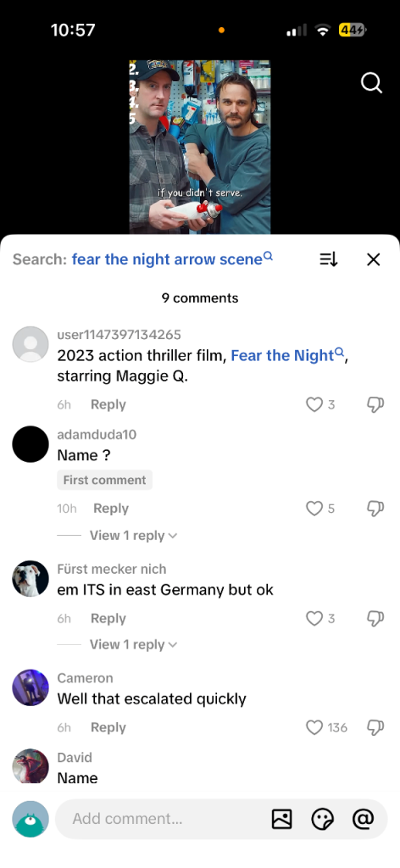Dislike user1147397134265's comment
Viewport: 400px width, 868px height.
click(375, 404)
